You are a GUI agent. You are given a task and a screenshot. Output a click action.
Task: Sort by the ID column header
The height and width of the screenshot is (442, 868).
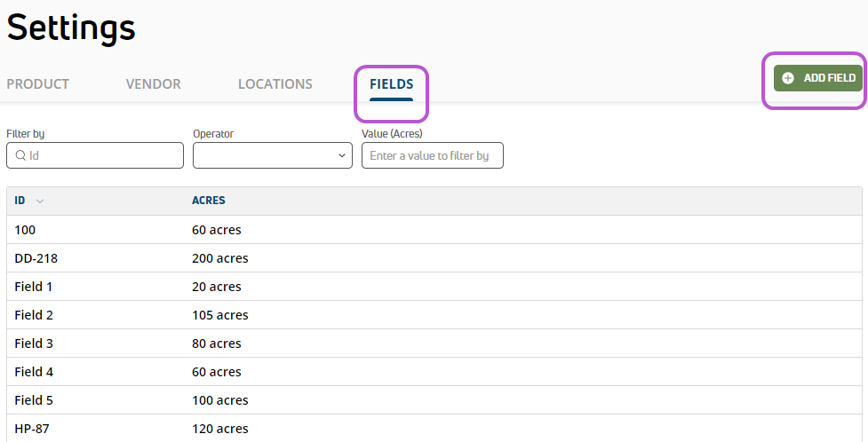tap(20, 201)
